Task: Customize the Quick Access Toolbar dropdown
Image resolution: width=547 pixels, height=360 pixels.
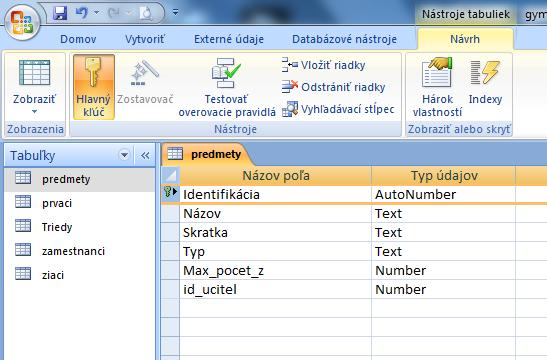Action: pyautogui.click(x=175, y=13)
